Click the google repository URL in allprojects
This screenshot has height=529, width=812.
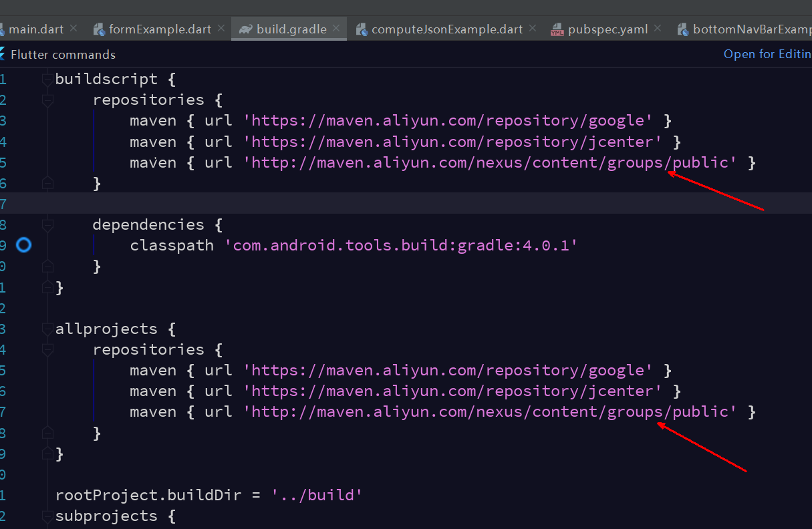coord(448,370)
